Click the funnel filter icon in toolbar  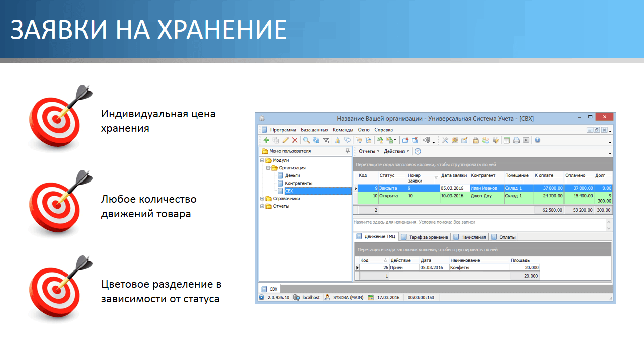[326, 140]
